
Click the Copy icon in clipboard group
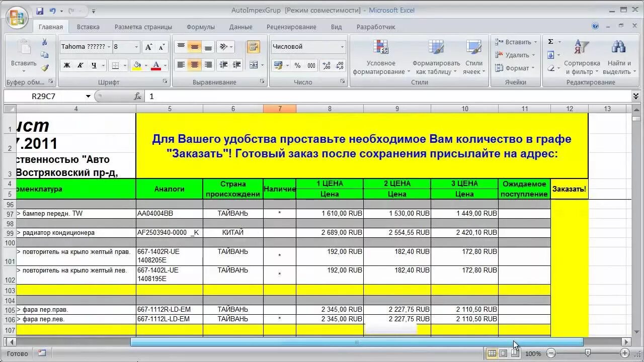(45, 55)
